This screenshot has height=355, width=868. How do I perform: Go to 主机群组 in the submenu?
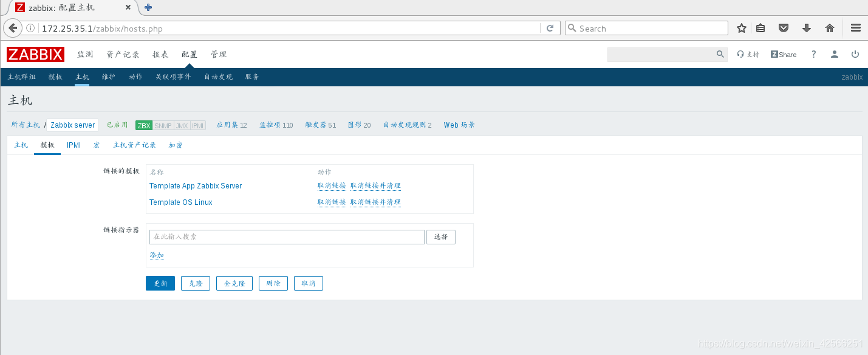(22, 77)
